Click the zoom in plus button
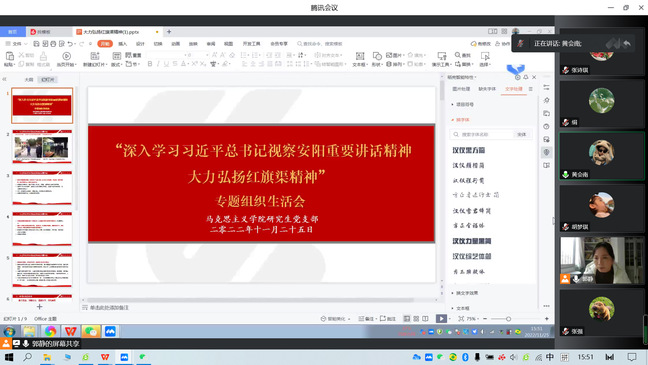This screenshot has height=365, width=648. tap(546, 319)
